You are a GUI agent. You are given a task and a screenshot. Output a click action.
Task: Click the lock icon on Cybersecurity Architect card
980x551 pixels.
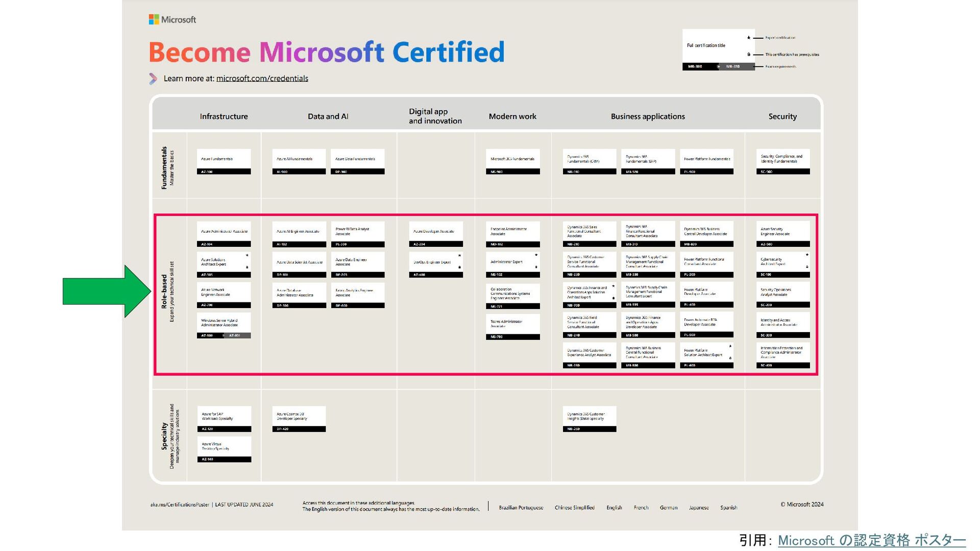click(x=807, y=267)
